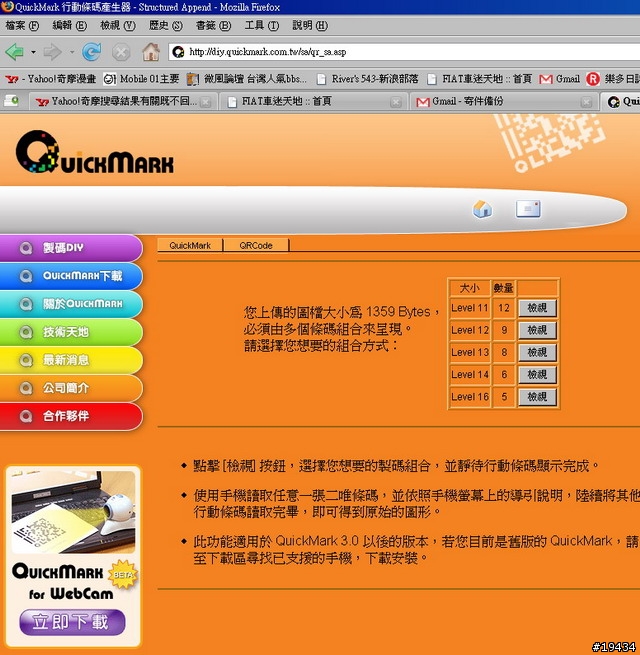Close the FIAT車迷天地 tab
Screen dimensions: 640x655
[396, 102]
